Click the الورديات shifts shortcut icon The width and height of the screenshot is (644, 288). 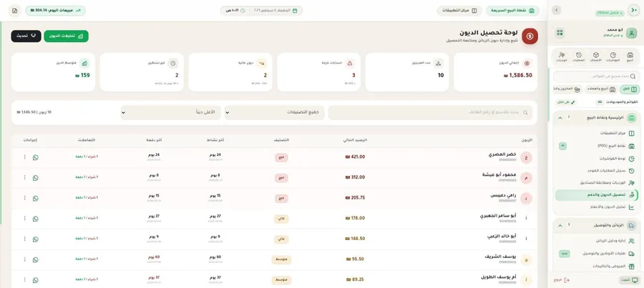[x=562, y=56]
